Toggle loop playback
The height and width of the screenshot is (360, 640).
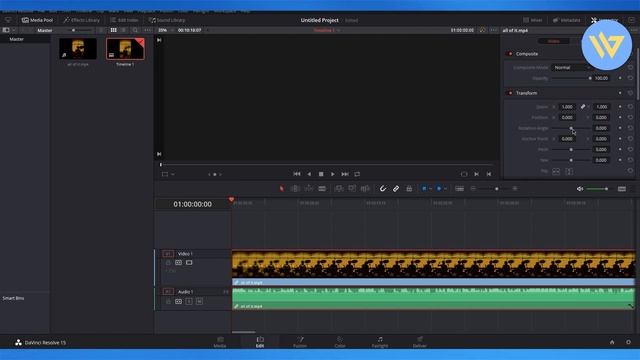pos(357,174)
